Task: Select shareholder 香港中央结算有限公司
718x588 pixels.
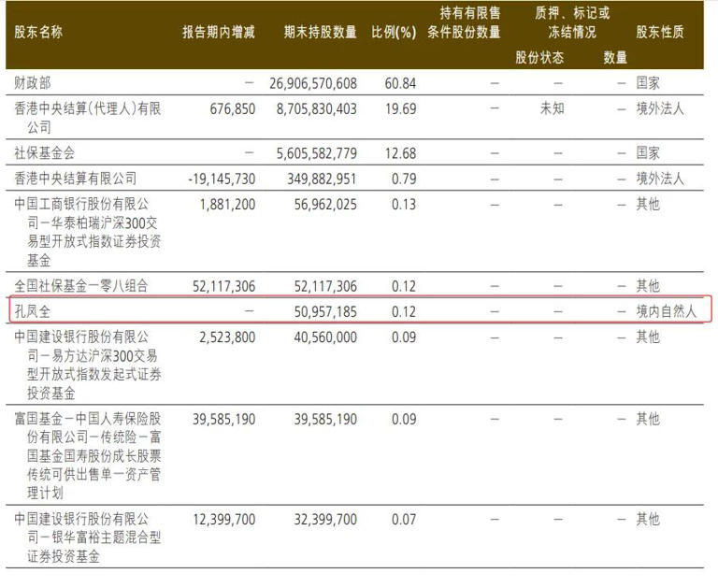Action: pos(75,179)
